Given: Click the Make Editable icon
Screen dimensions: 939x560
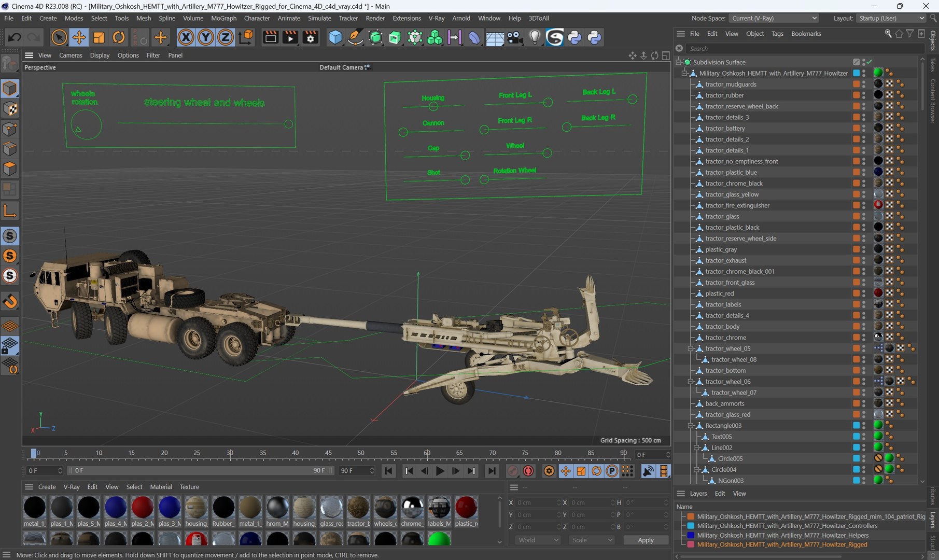Looking at the screenshot, I should click(10, 64).
